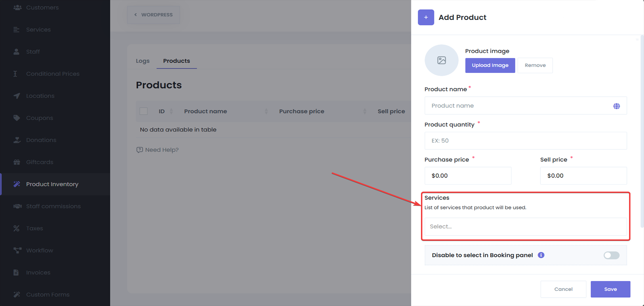Toggle Disable to select in Booking panel
644x306 pixels.
pyautogui.click(x=611, y=255)
